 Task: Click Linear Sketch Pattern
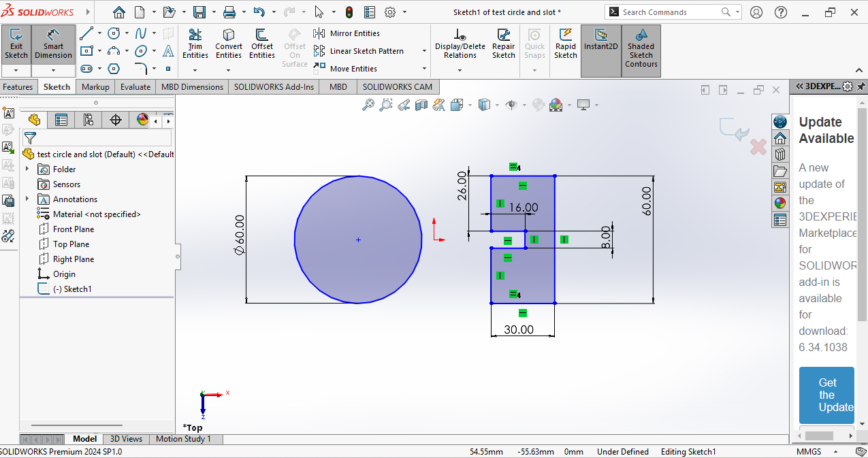(x=358, y=51)
